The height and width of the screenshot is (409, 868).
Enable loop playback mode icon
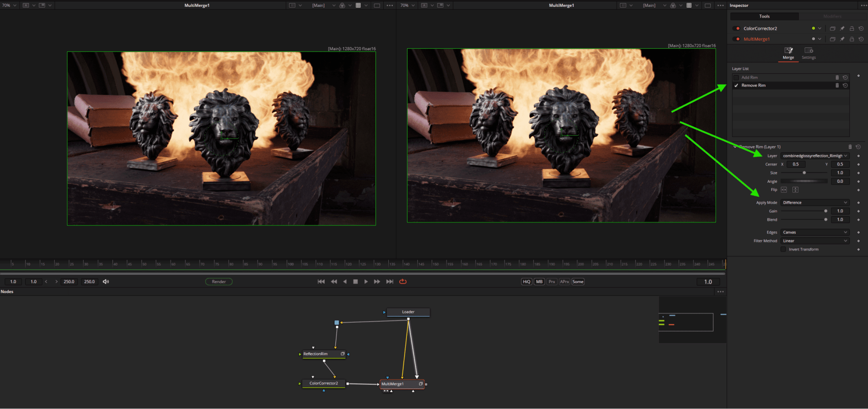403,282
